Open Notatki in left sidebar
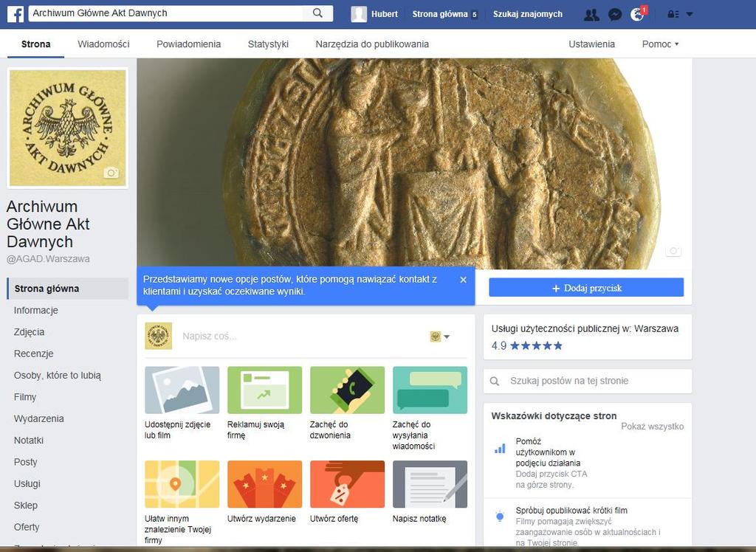The image size is (756, 552). coord(29,440)
